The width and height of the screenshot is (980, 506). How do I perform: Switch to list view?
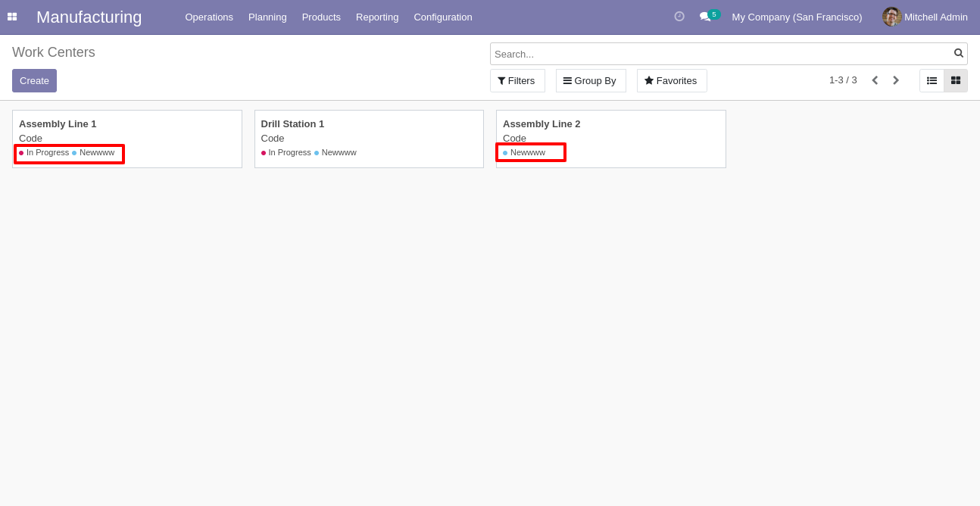[x=932, y=80]
